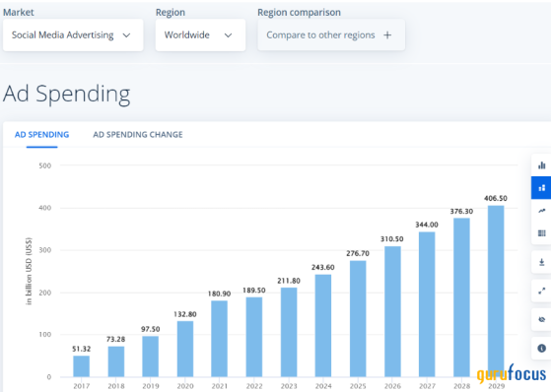Toggle the hide values eye icon
551x392 pixels.
(541, 320)
